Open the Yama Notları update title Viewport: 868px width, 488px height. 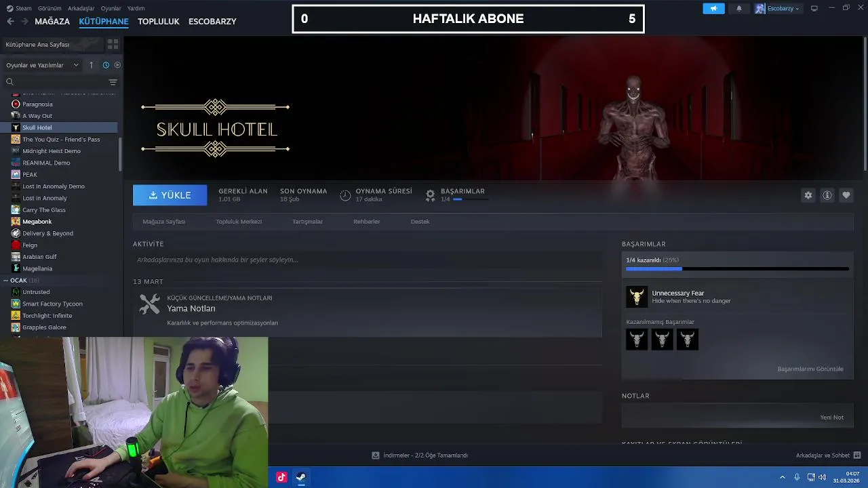(x=191, y=308)
